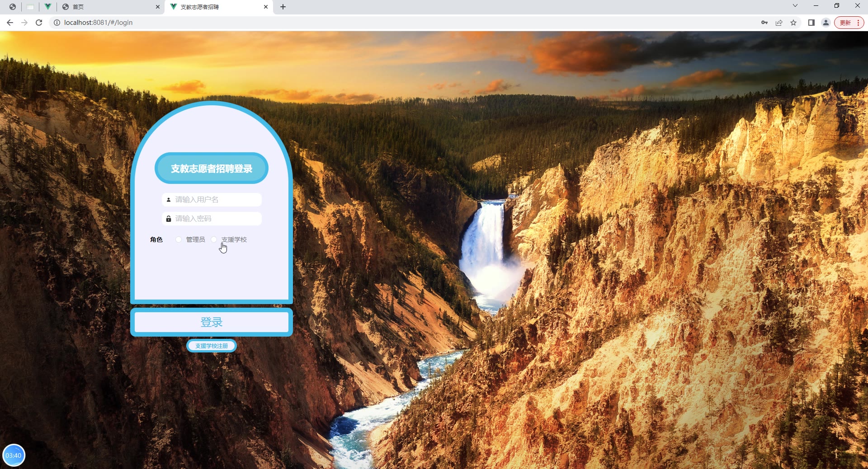Select the first pinned globe tab
Viewport: 868px width, 469px height.
coord(13,7)
